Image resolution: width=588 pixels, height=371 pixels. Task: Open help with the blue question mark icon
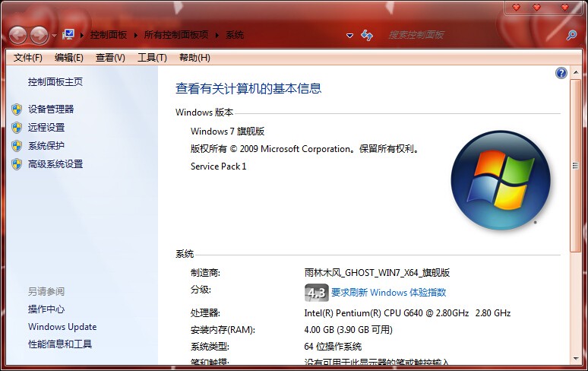561,73
